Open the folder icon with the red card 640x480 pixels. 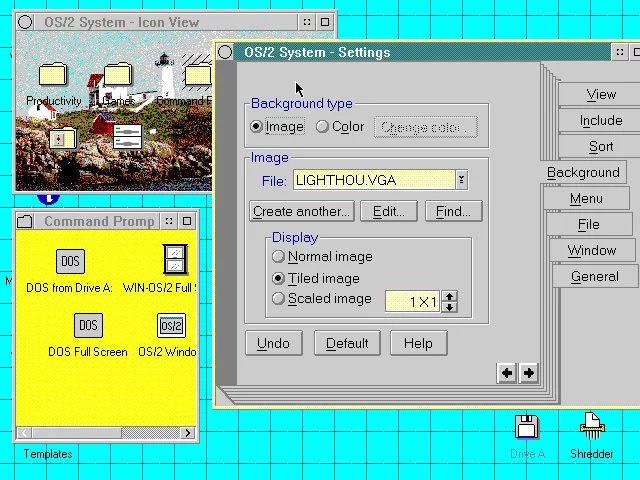pyautogui.click(x=62, y=138)
